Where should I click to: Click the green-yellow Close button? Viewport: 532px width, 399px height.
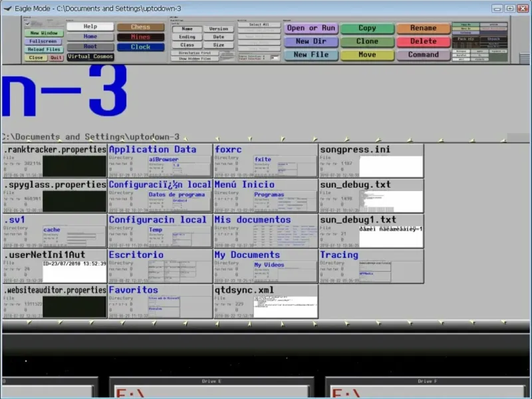[x=36, y=58]
